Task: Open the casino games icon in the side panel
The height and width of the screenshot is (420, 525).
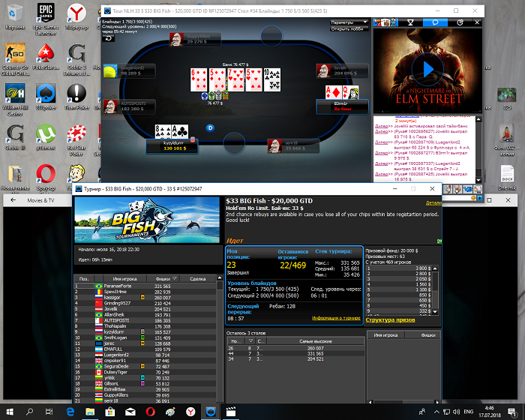Action: 385,22
